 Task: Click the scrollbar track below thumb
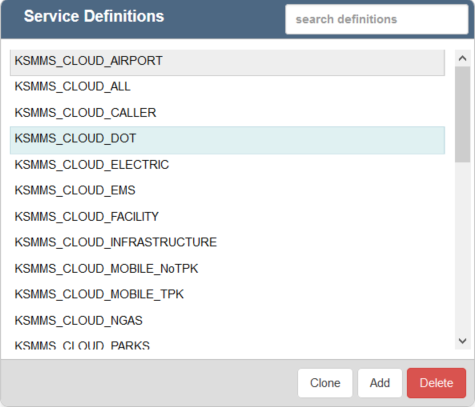click(x=462, y=247)
